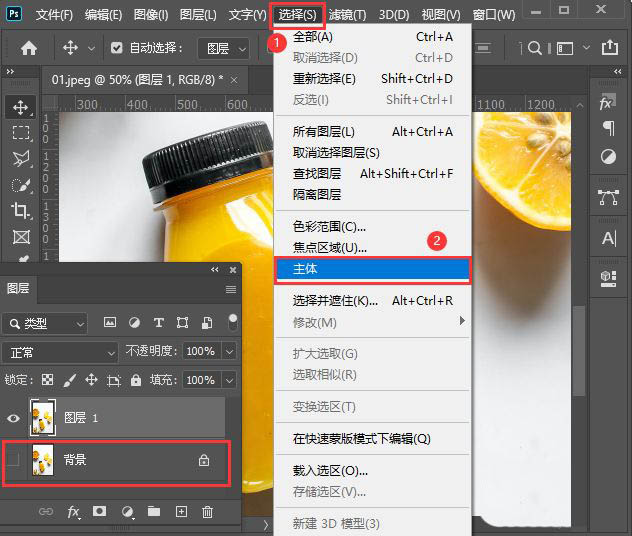Select the Rectangular Marquee tool
632x536 pixels.
click(x=21, y=133)
